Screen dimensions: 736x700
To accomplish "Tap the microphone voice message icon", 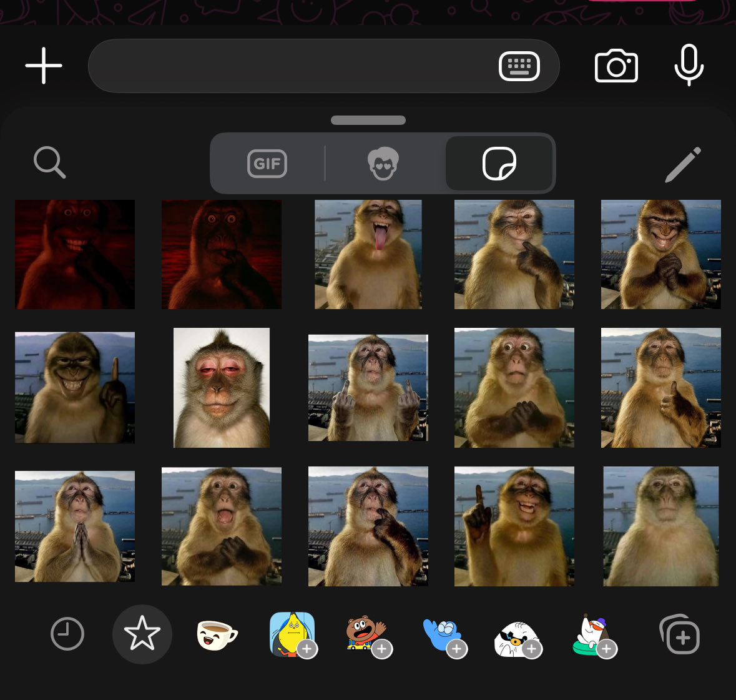I will coord(689,66).
